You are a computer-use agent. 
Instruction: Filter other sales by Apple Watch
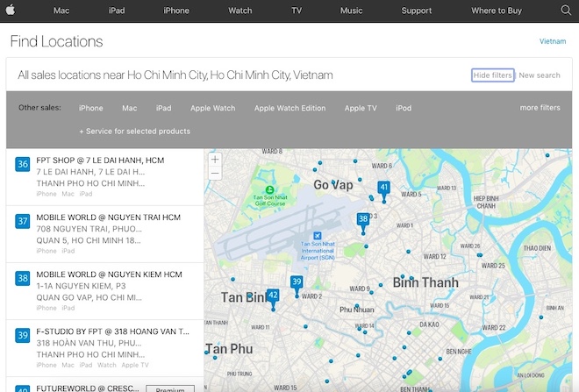pos(212,108)
